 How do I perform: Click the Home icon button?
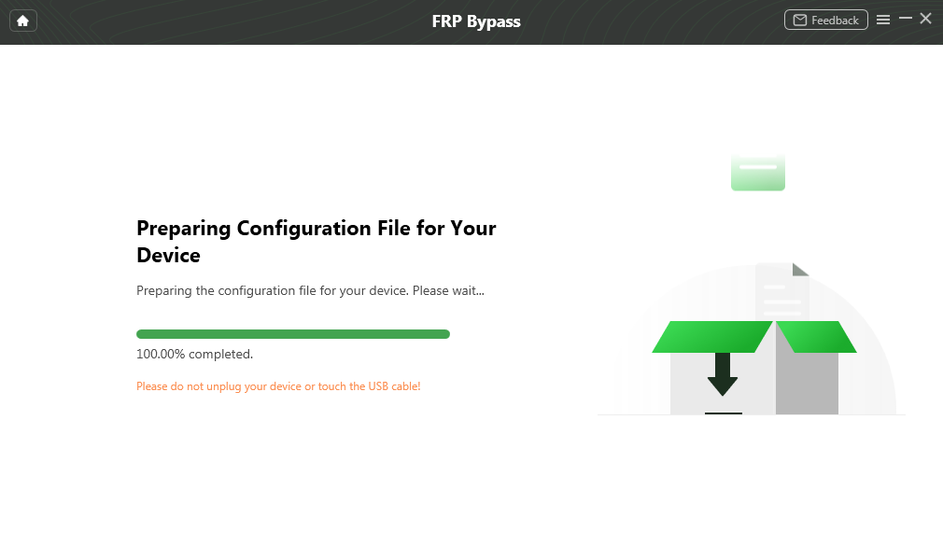pyautogui.click(x=22, y=21)
